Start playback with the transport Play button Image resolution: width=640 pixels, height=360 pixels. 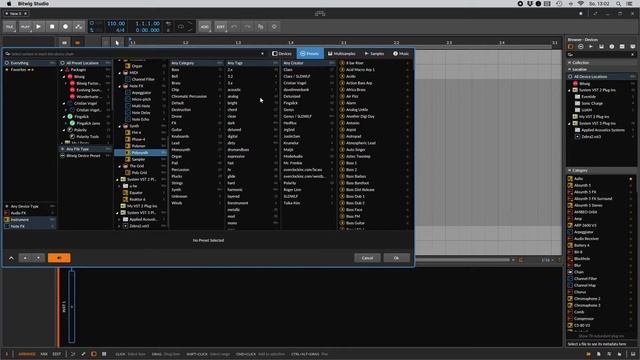pos(38,27)
